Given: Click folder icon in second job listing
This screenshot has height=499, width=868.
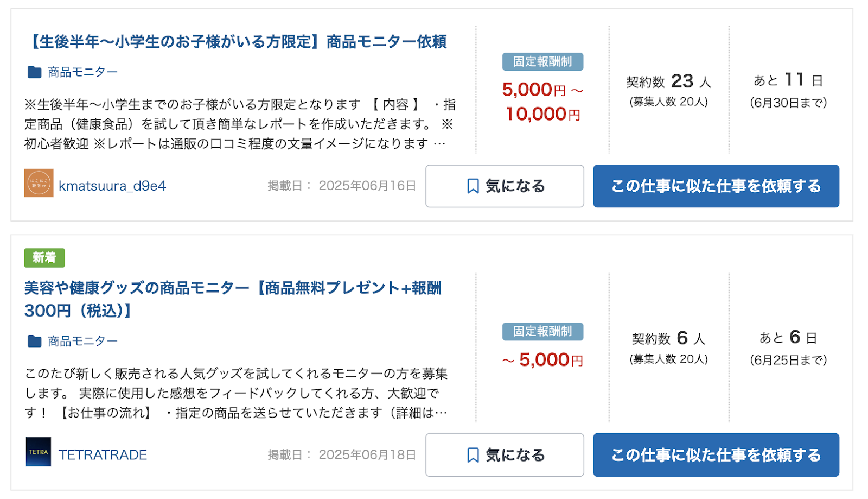Looking at the screenshot, I should click(34, 341).
